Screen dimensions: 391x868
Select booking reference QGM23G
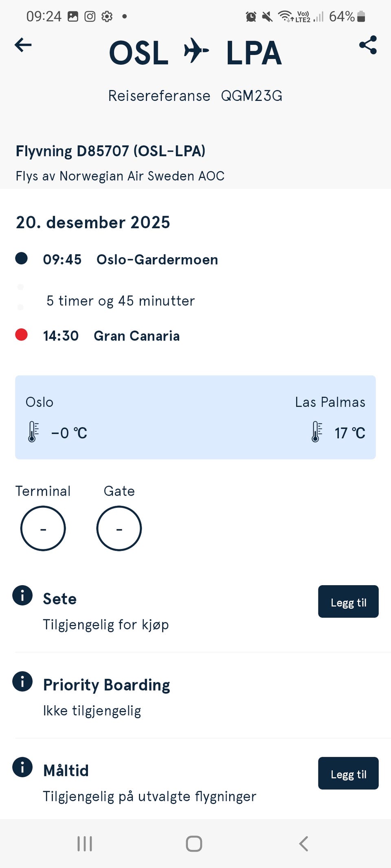252,96
